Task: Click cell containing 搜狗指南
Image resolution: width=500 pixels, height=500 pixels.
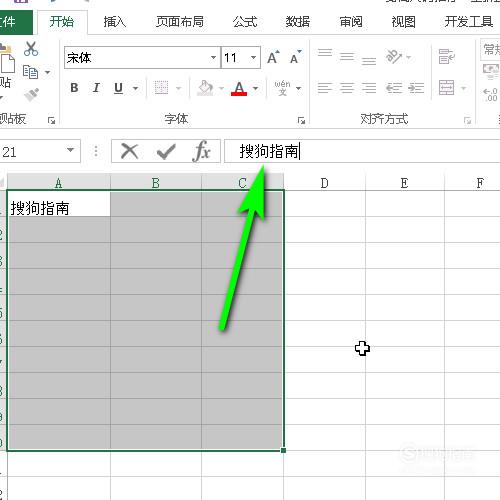Action: point(59,204)
